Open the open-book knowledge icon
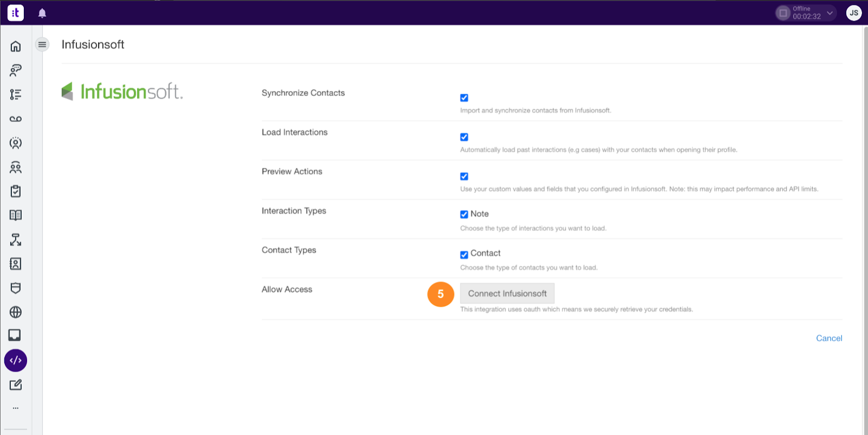Screen dimensions: 868x435 [16, 215]
